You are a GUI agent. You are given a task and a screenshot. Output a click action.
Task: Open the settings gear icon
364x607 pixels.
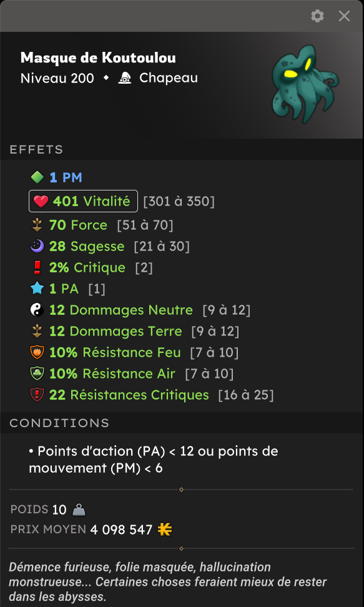click(x=317, y=16)
